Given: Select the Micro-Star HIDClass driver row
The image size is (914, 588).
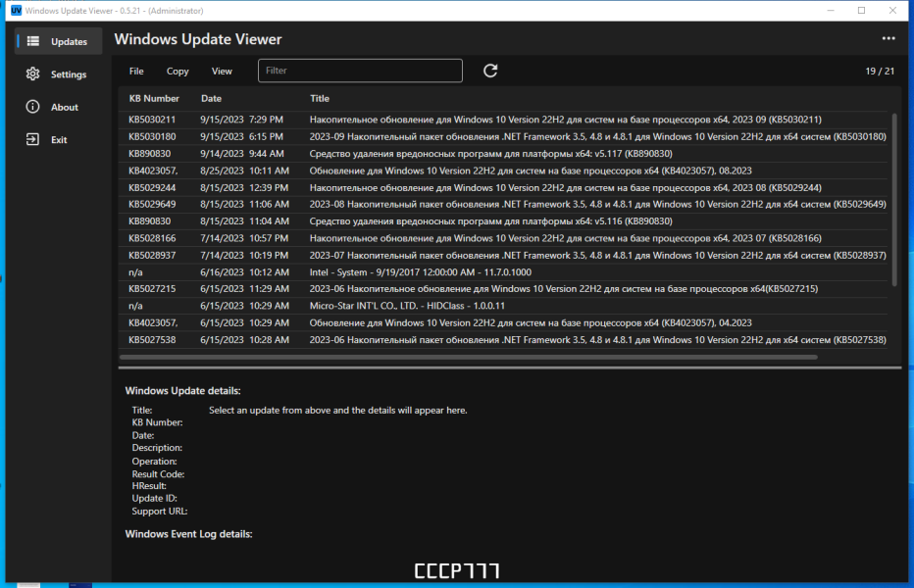Looking at the screenshot, I should pyautogui.click(x=504, y=306).
